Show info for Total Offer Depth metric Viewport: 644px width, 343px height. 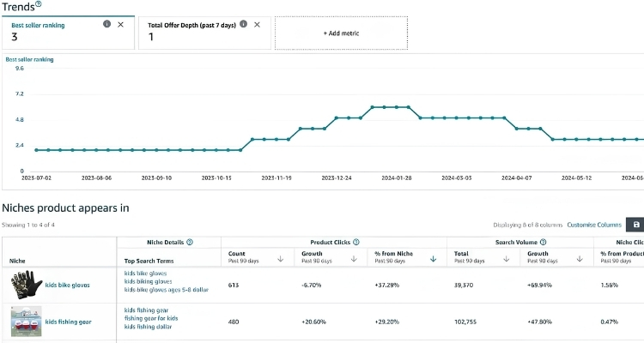(244, 24)
